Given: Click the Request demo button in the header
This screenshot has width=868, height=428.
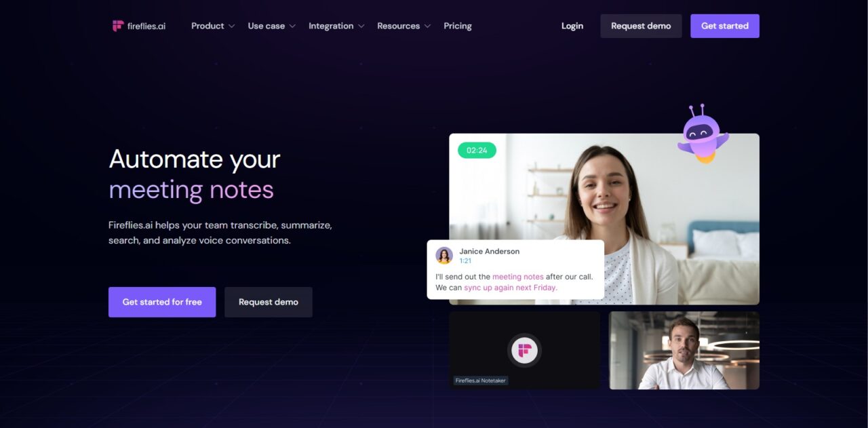Looking at the screenshot, I should (641, 26).
